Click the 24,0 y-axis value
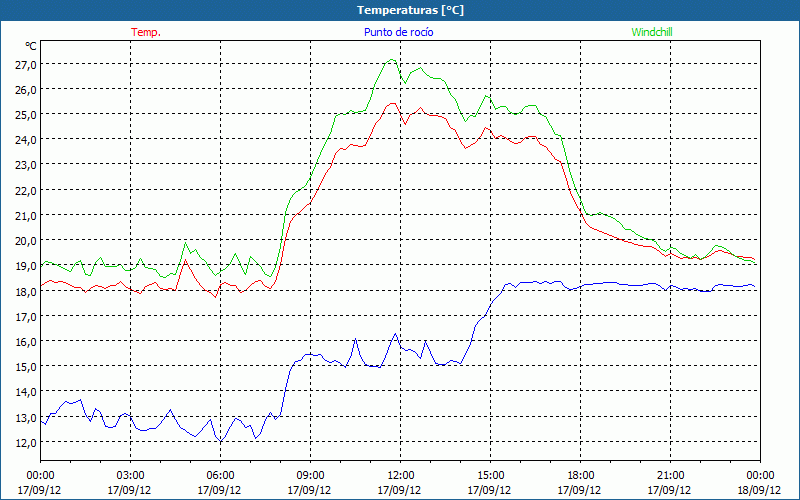800x500 pixels. [26, 140]
